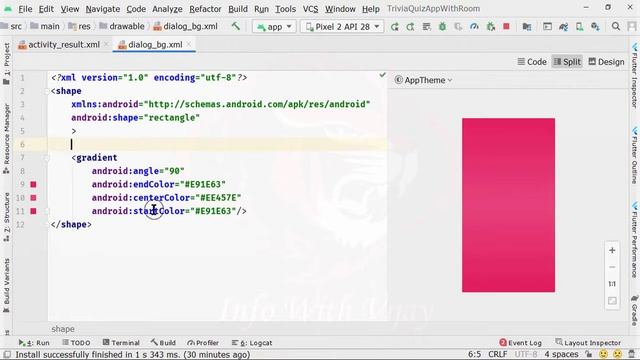Open the TODO tool window
The height and width of the screenshot is (360, 640).
point(76,343)
